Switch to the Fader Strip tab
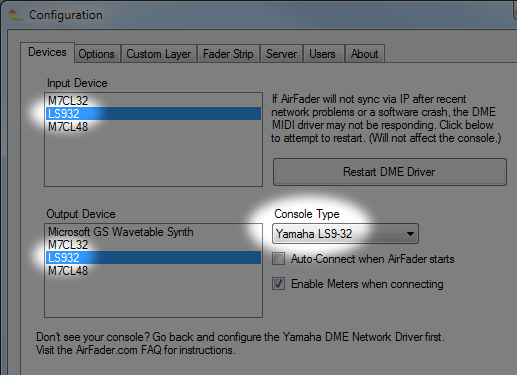517x375 pixels. click(228, 54)
